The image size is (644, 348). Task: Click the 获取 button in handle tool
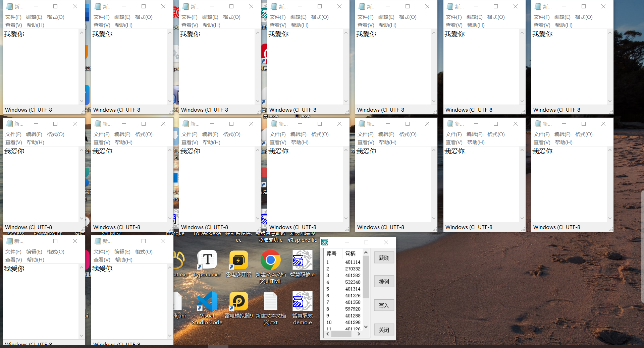[x=384, y=257]
